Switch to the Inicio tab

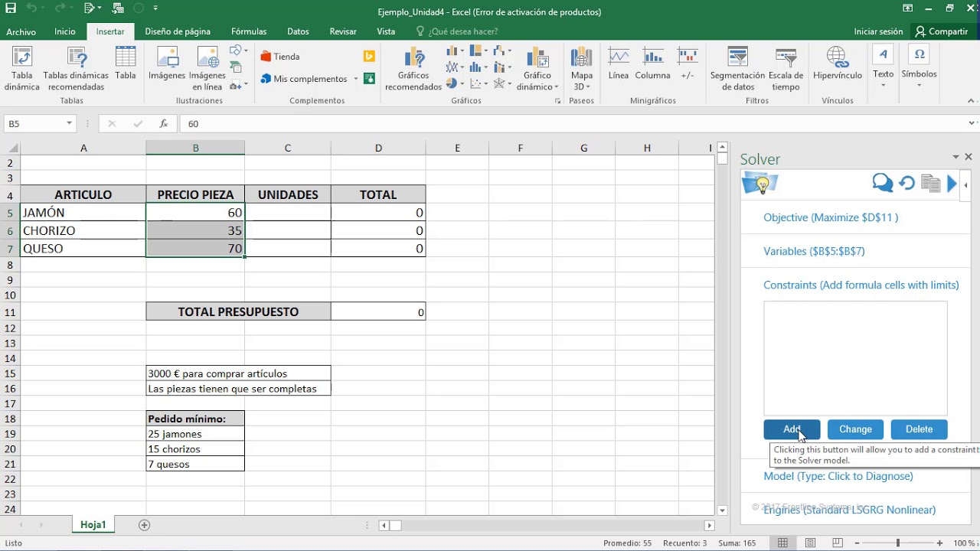click(65, 31)
